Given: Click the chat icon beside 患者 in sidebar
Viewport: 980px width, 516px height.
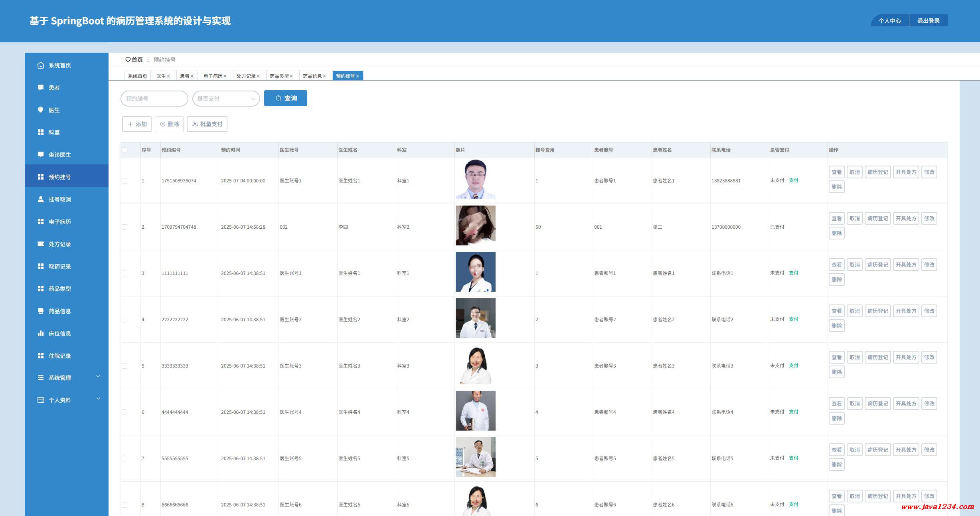Looking at the screenshot, I should click(41, 87).
